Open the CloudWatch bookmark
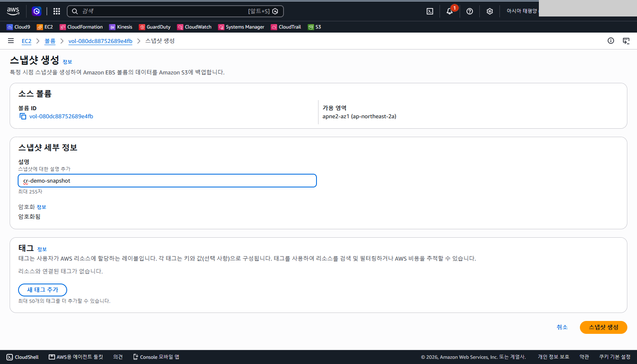Screen dimensions: 637x364 [194, 27]
